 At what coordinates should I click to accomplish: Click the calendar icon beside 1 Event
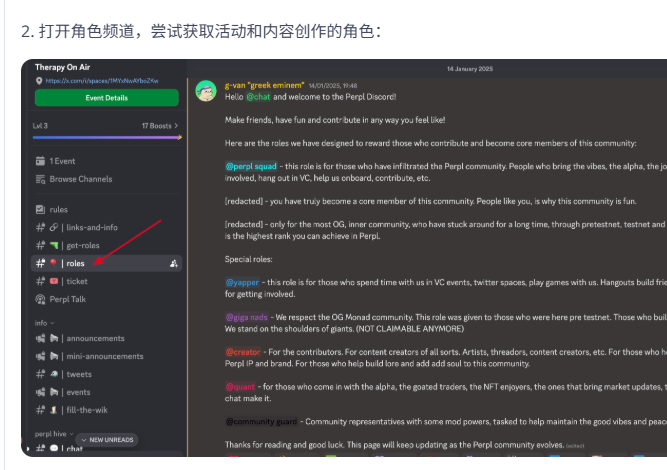point(40,161)
